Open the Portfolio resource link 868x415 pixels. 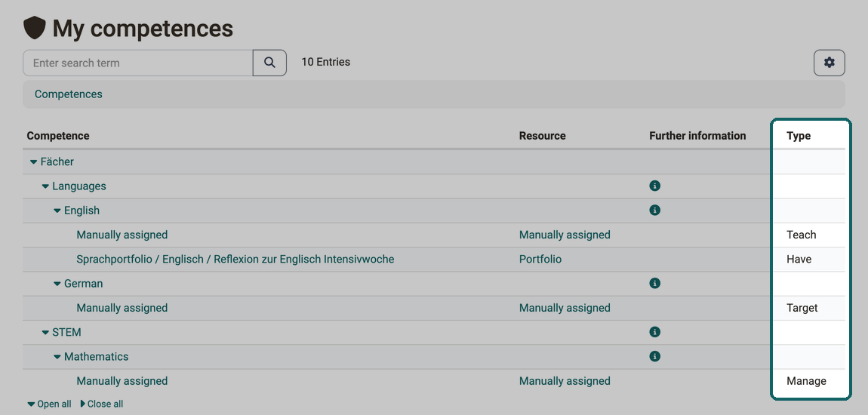point(540,259)
